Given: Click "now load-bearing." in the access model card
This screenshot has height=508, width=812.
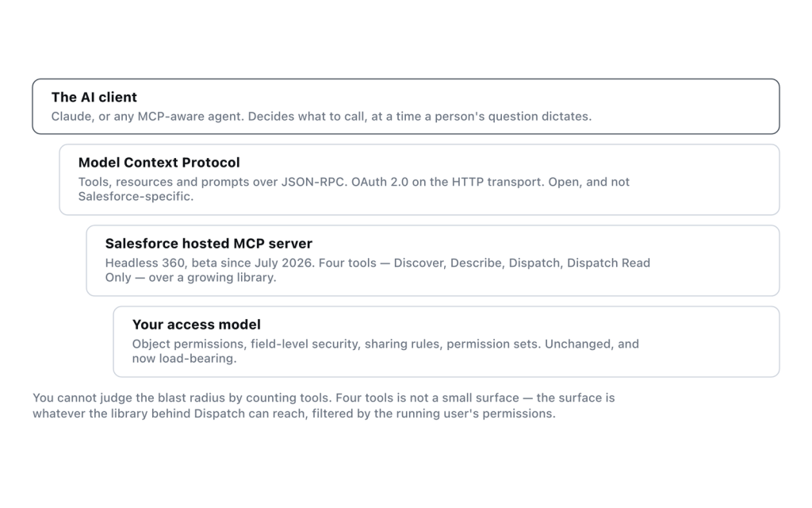Looking at the screenshot, I should (184, 359).
